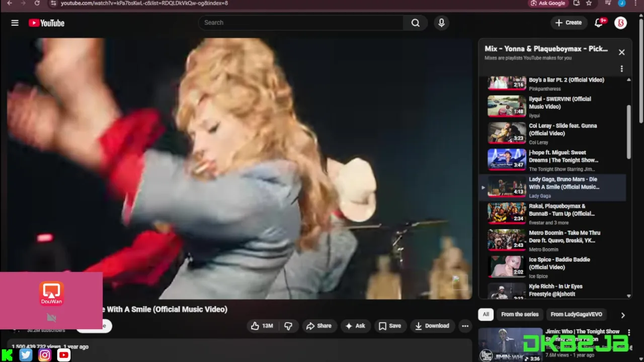Open the DouWan screen mirroring icon
The height and width of the screenshot is (362, 644).
click(x=51, y=294)
